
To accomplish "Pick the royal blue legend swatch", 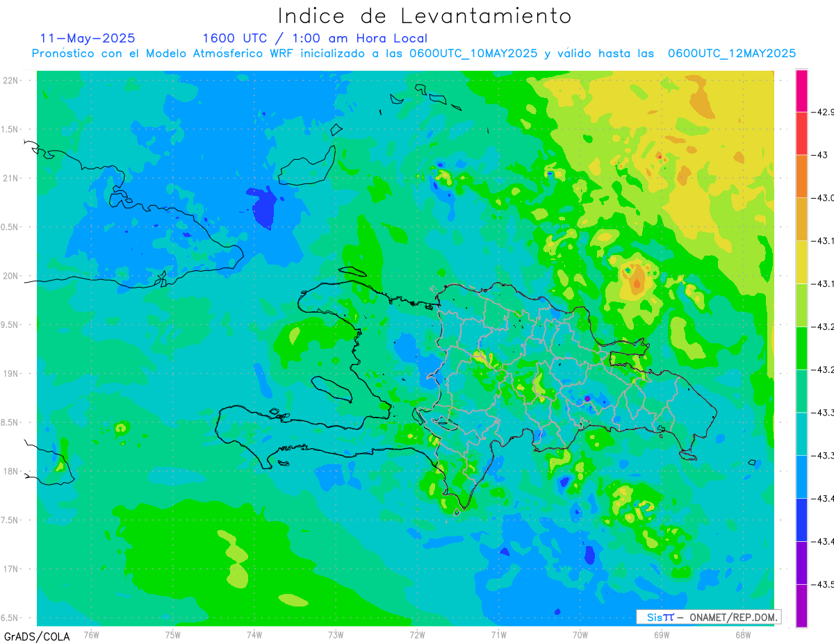I will (801, 520).
